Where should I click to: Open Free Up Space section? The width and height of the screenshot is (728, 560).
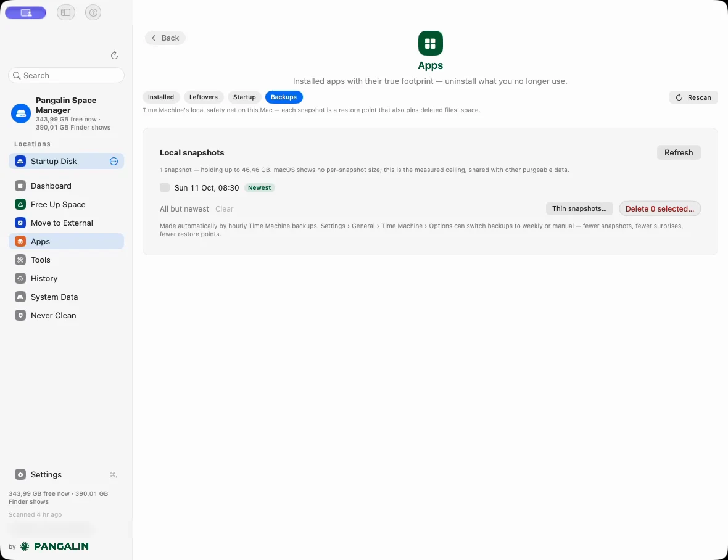pos(67,204)
